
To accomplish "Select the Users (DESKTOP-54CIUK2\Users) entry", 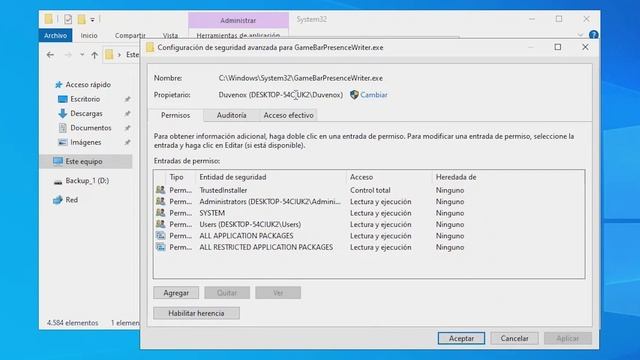I will pyautogui.click(x=369, y=224).
